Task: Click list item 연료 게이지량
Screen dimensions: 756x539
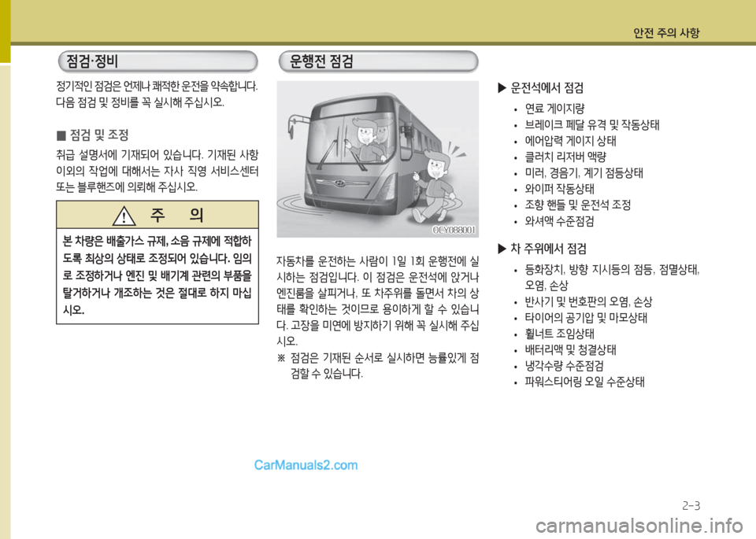Action: [554, 109]
